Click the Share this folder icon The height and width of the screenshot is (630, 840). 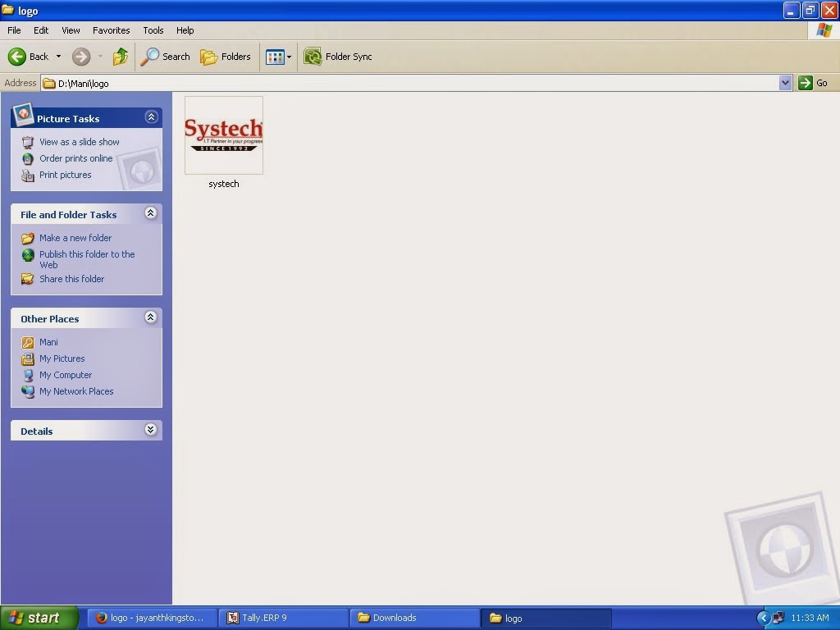(x=28, y=279)
